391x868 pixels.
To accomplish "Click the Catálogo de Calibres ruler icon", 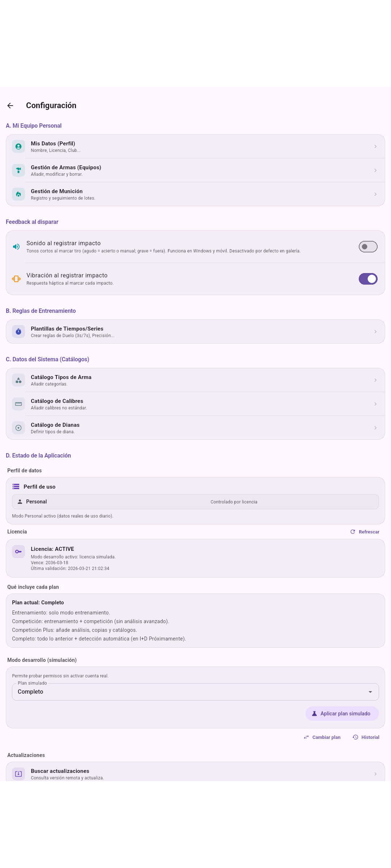I will point(18,404).
